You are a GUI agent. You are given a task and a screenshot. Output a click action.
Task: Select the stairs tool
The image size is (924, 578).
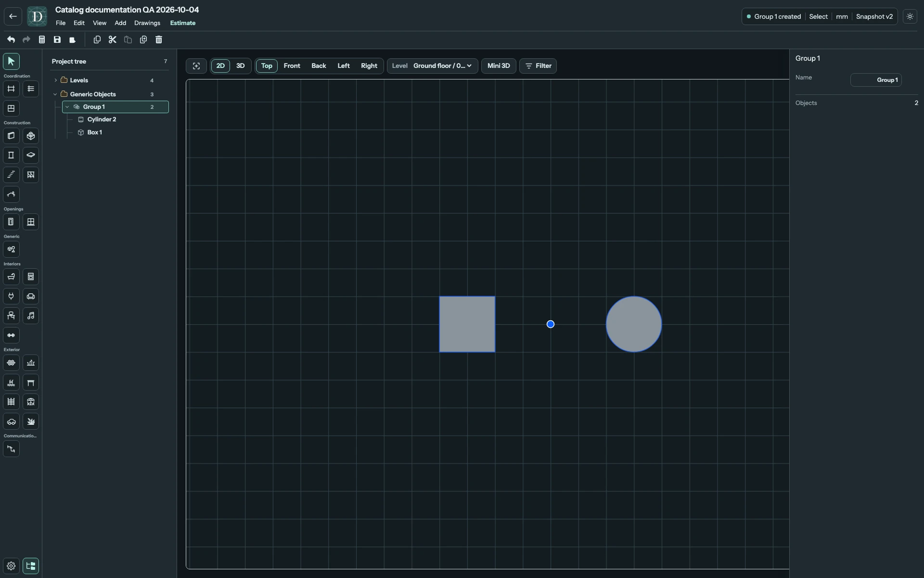click(x=11, y=175)
